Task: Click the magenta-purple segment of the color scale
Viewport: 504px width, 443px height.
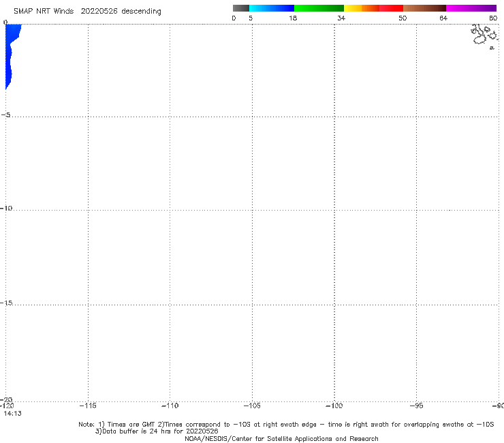Action: 471,8
